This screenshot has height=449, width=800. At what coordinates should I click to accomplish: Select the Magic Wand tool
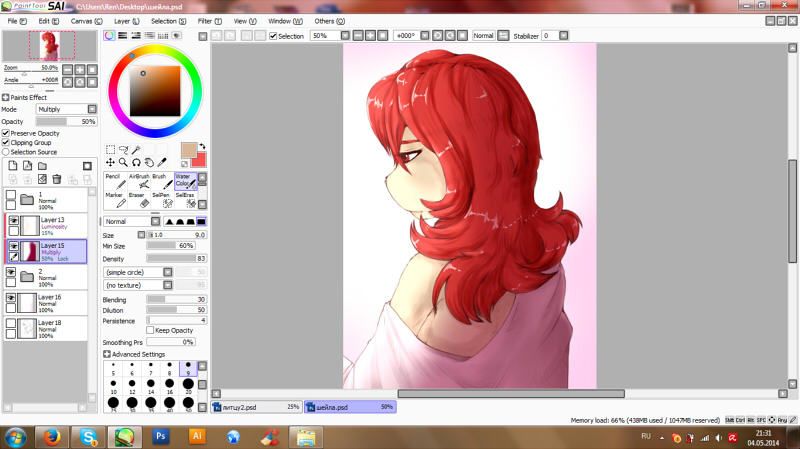tap(136, 149)
